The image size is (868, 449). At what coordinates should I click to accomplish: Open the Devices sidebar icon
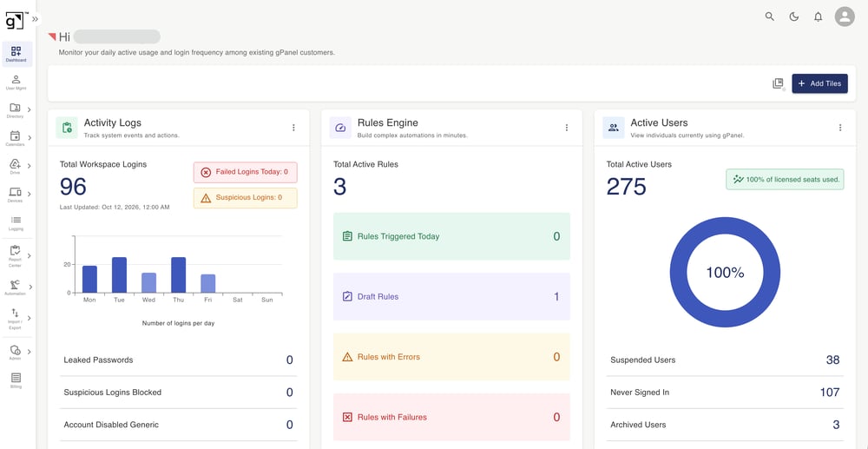(15, 192)
